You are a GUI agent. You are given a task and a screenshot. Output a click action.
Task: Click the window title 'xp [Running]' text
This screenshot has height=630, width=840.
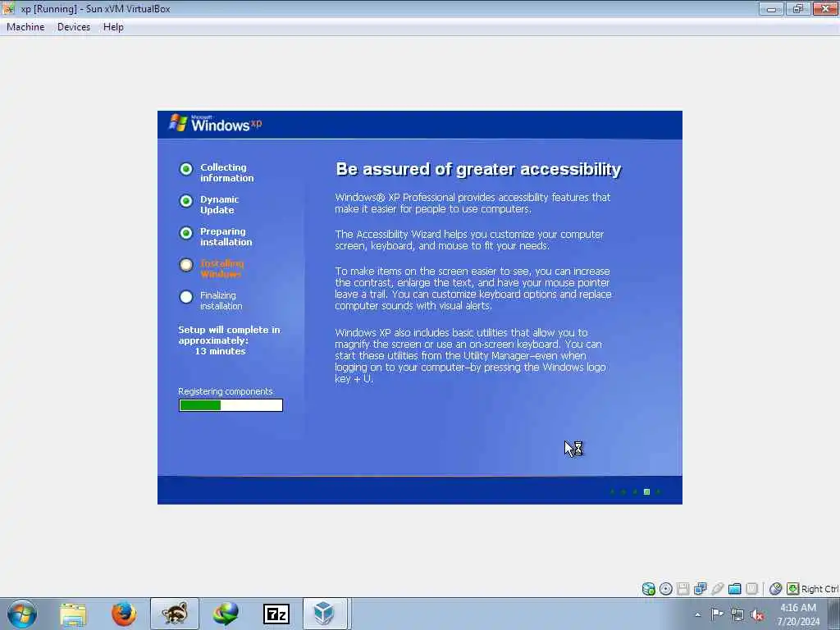(x=48, y=9)
